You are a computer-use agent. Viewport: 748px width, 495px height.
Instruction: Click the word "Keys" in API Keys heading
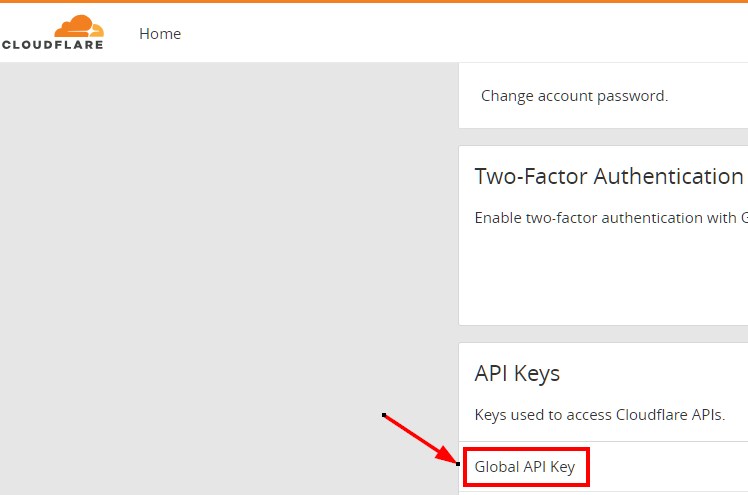point(537,374)
